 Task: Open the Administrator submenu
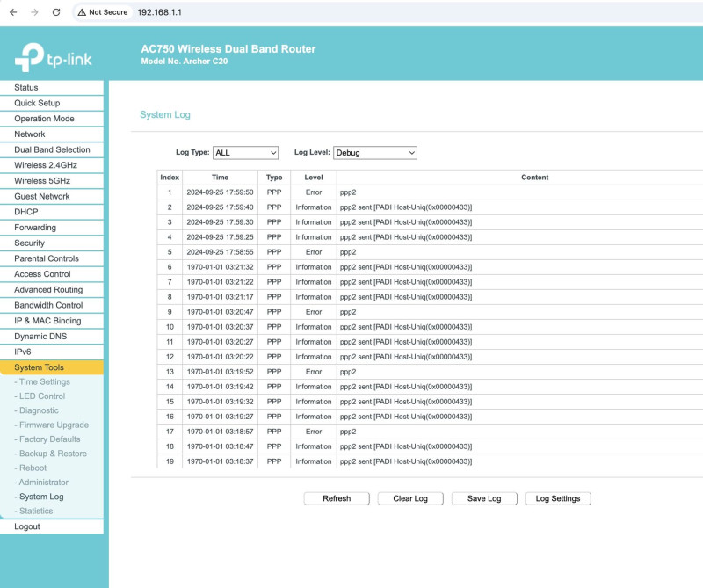coord(41,483)
